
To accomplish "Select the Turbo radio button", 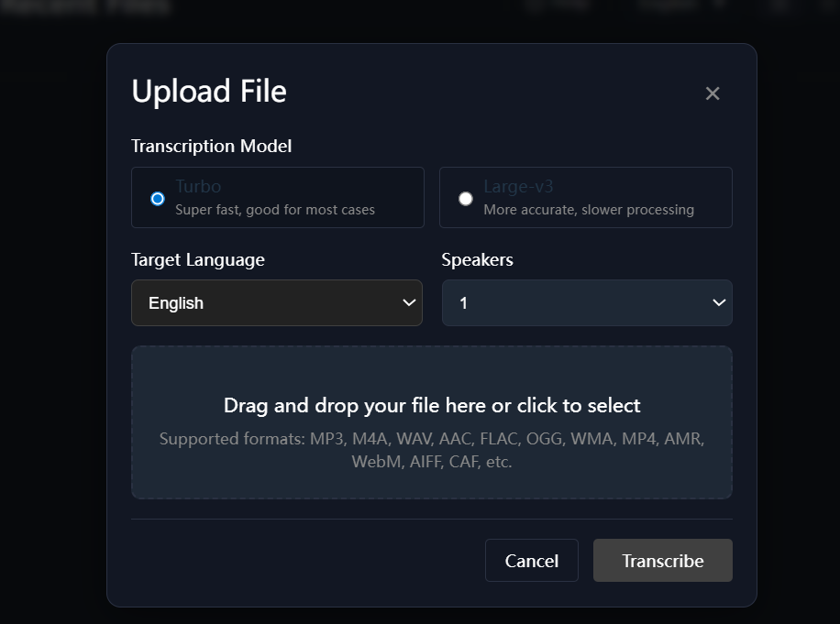I will coord(158,199).
